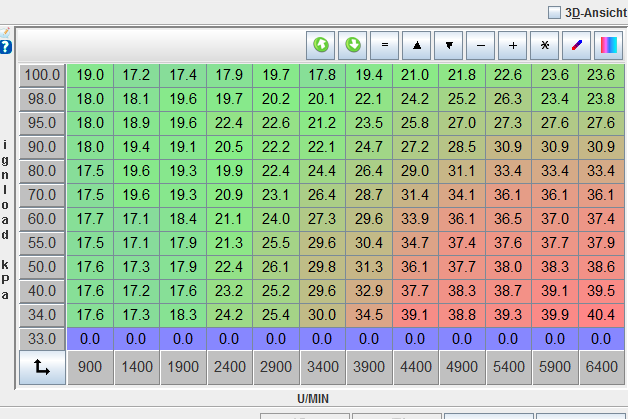Select the 100.0 kPa row header
Screen dimensions: 628x419
pos(43,75)
